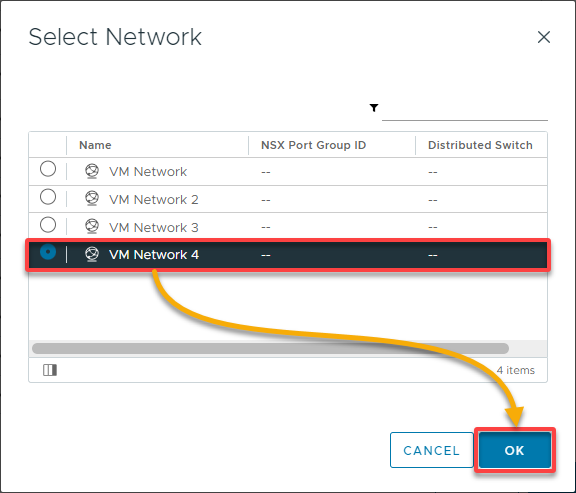Open the column chooser icon
This screenshot has height=493, width=576.
(50, 370)
